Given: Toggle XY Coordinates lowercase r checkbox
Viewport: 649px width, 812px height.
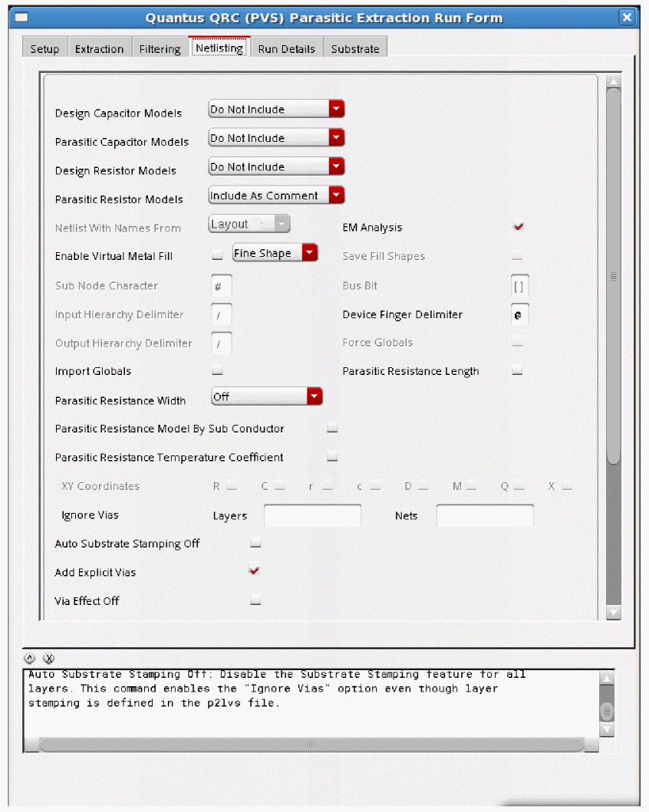Looking at the screenshot, I should pos(328,485).
